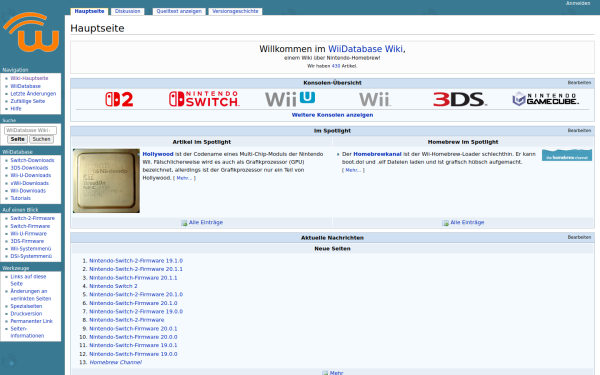Open DSi-Systemmenü sidebar link

pyautogui.click(x=31, y=256)
